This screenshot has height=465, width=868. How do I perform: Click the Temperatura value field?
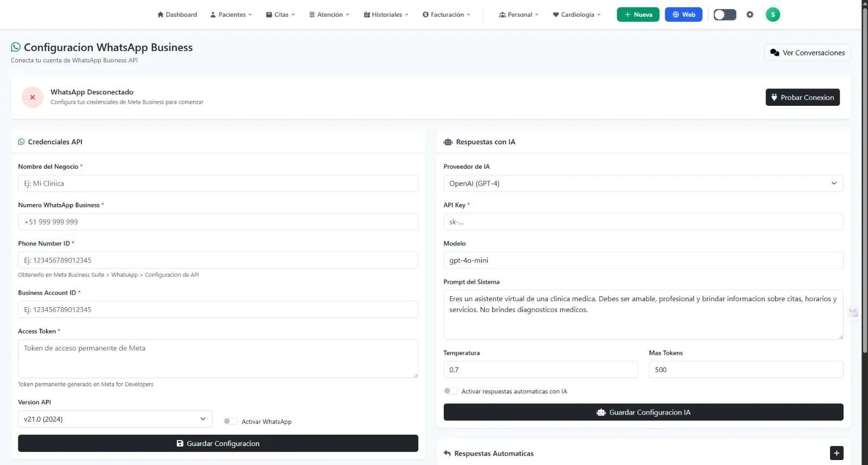point(540,370)
